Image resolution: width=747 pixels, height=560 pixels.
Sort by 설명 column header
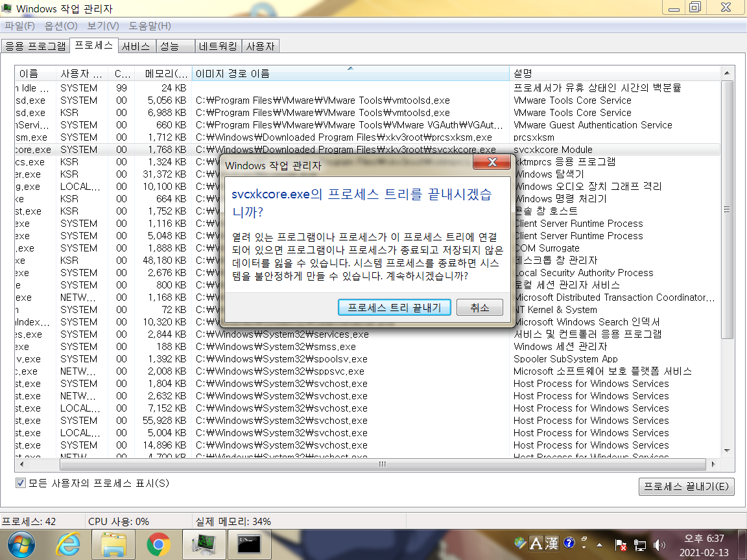tap(615, 73)
